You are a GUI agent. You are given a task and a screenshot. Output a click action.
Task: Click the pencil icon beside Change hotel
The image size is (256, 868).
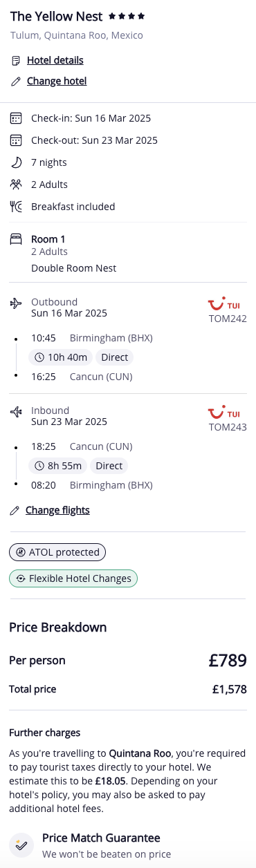click(x=16, y=82)
